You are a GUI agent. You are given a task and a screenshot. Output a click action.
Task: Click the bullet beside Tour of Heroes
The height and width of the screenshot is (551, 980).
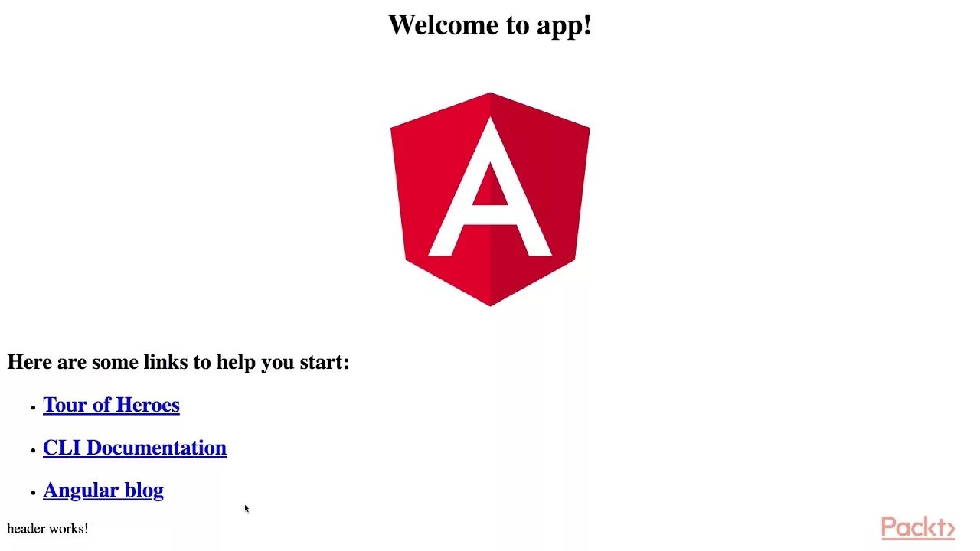tap(33, 408)
